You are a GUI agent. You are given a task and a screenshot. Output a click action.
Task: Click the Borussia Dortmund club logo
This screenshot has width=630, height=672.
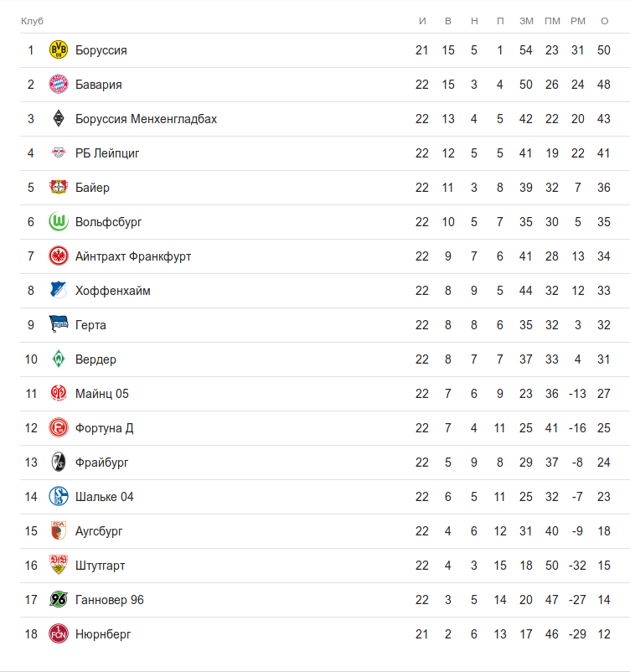[x=59, y=50]
